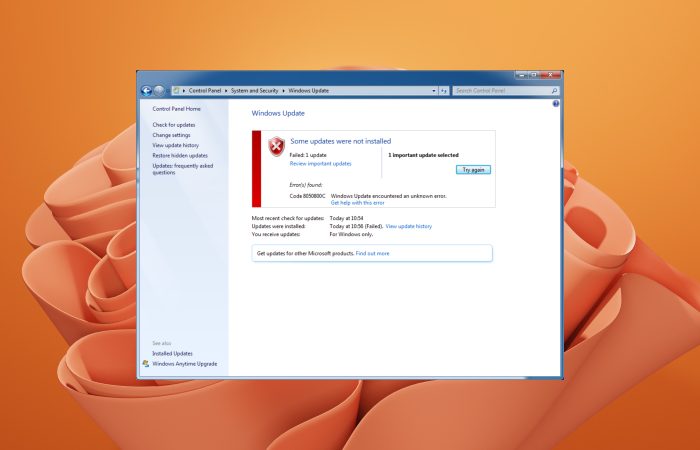Click 1 important update selected
The width and height of the screenshot is (700, 450).
click(x=423, y=155)
